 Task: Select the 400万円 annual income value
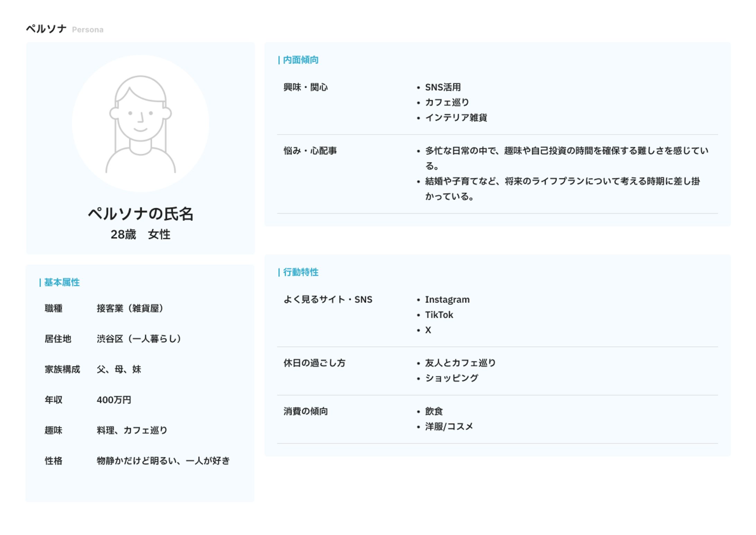[x=114, y=400]
